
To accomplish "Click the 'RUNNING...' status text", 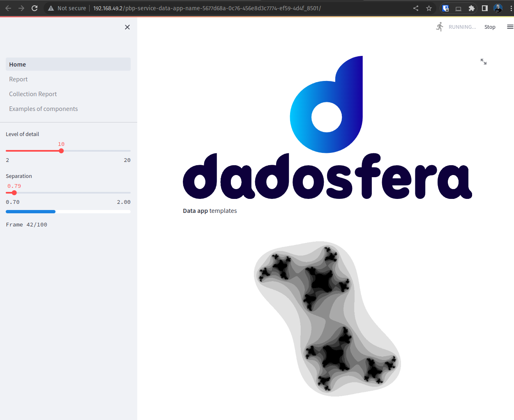I will coord(462,27).
